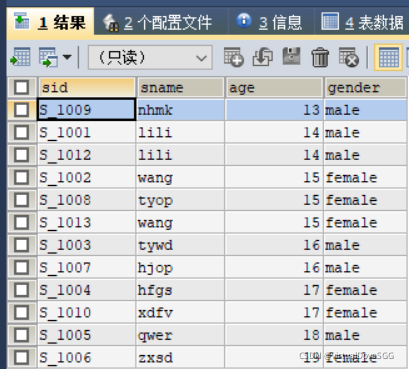Open the 3 信息 tab
The image size is (409, 369).
271,22
